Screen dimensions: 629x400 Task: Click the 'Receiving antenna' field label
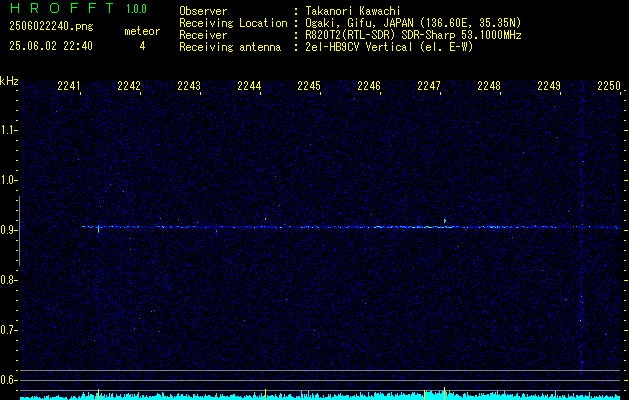230,47
